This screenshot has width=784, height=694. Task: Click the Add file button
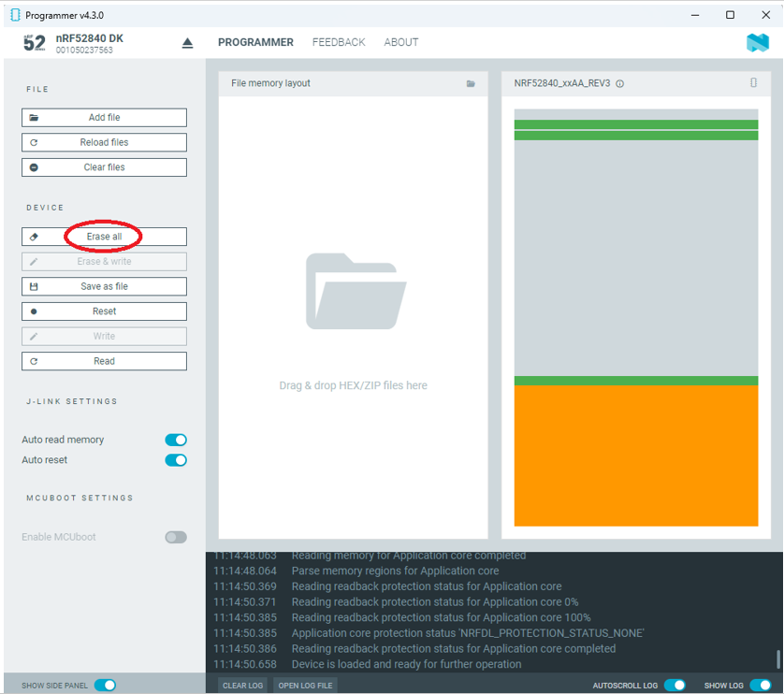(x=104, y=118)
